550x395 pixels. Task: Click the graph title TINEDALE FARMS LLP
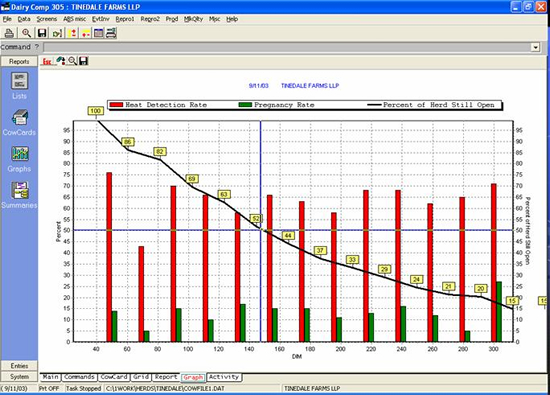tap(310, 86)
